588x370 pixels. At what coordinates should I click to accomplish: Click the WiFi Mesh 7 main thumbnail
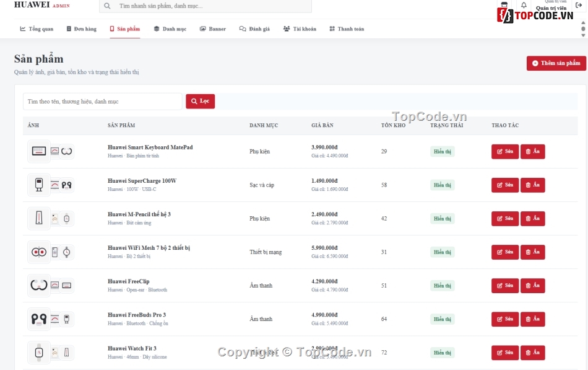39,252
